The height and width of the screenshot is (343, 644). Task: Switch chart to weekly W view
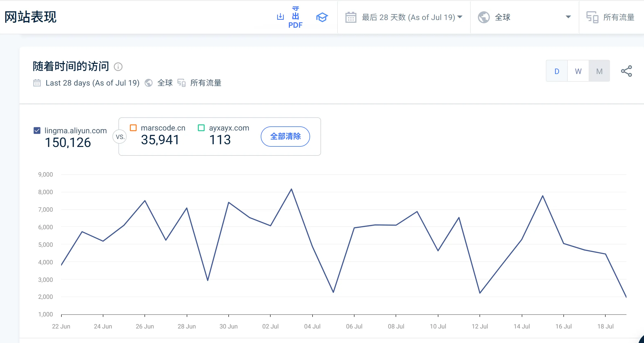578,71
